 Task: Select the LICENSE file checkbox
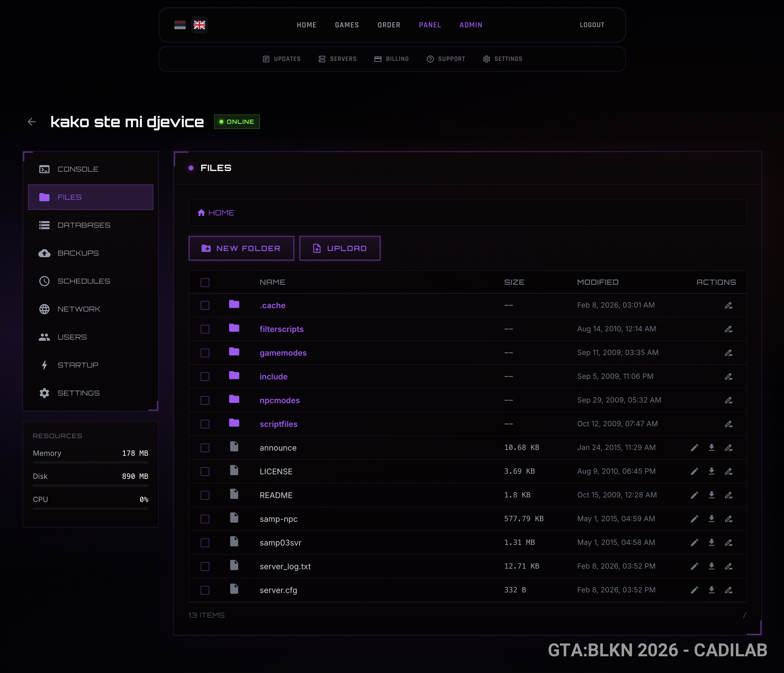click(205, 471)
